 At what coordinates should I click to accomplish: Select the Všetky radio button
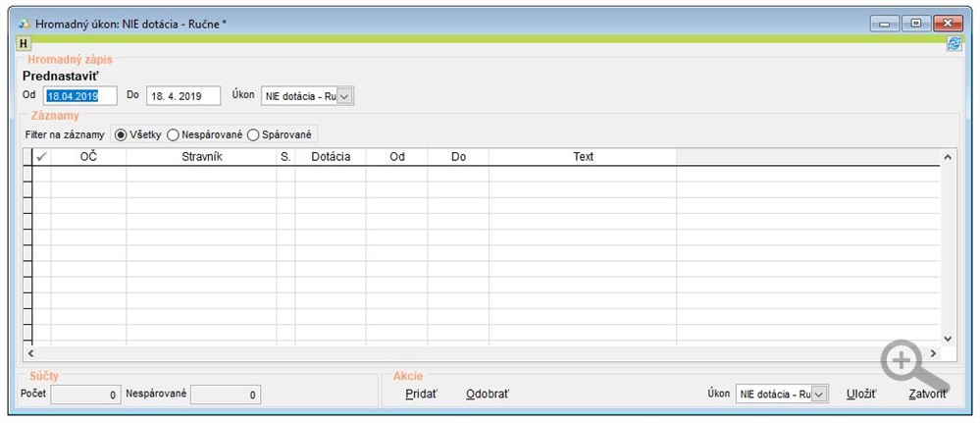[x=122, y=133]
